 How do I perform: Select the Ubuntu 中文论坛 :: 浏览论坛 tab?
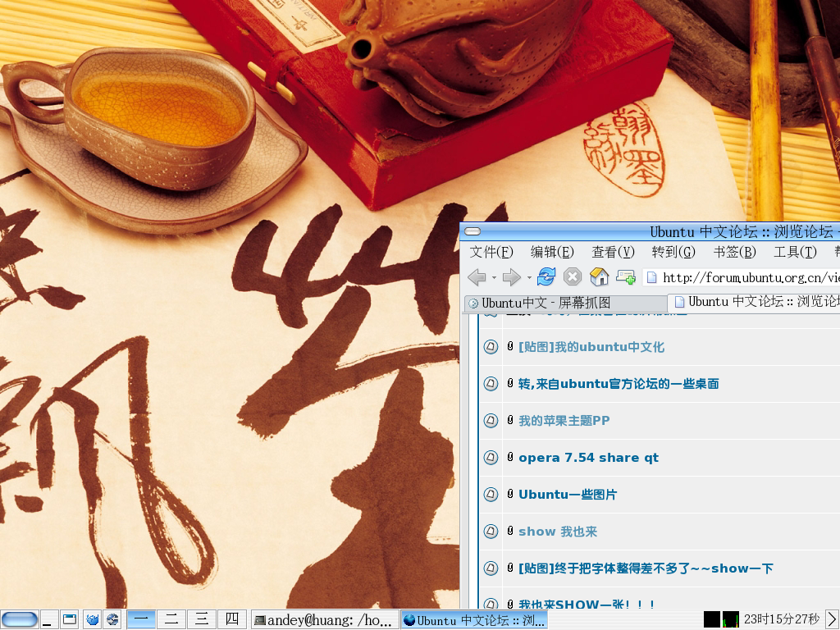tap(755, 302)
